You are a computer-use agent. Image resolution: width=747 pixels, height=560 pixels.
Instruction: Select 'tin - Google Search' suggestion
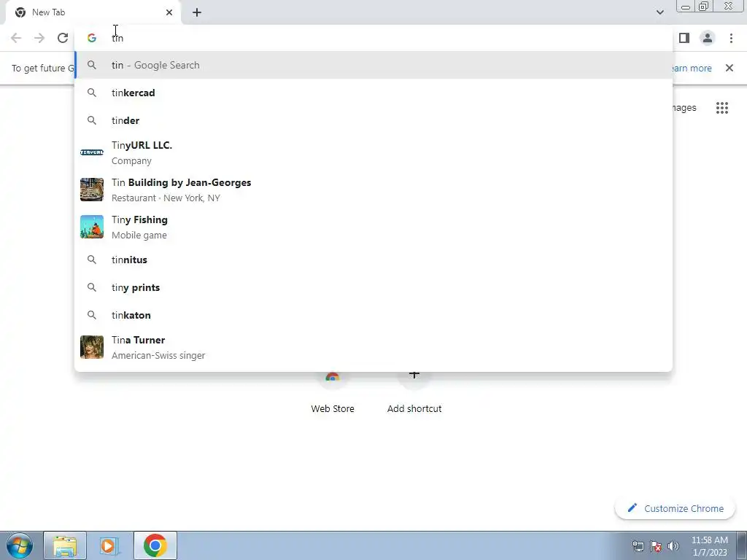click(x=373, y=65)
